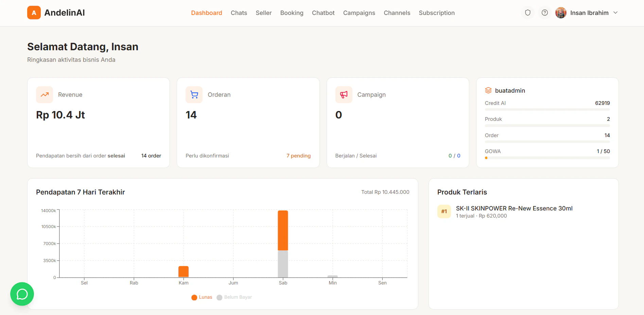Click the Perlu dikonfirmasi label
This screenshot has width=644, height=315.
tap(207, 156)
